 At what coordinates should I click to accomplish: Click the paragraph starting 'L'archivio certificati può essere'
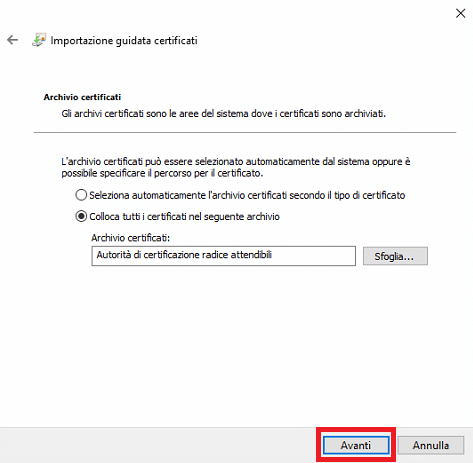tap(236, 167)
